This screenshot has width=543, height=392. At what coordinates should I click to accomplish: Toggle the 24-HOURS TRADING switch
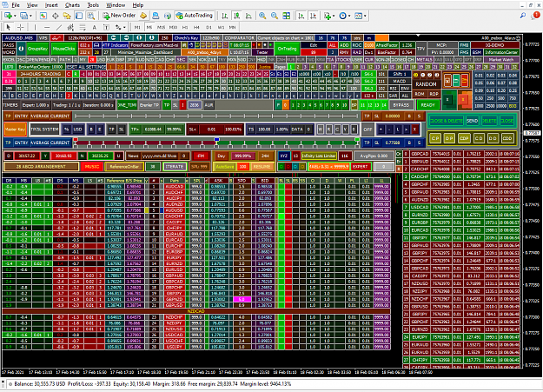[40, 74]
